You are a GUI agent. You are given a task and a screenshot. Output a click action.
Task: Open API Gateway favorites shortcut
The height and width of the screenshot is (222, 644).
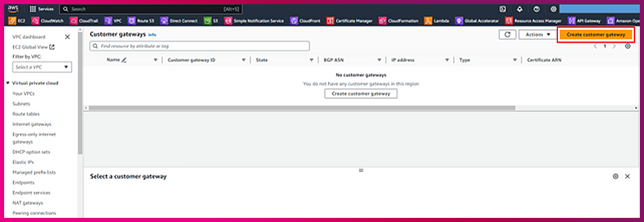coord(584,21)
